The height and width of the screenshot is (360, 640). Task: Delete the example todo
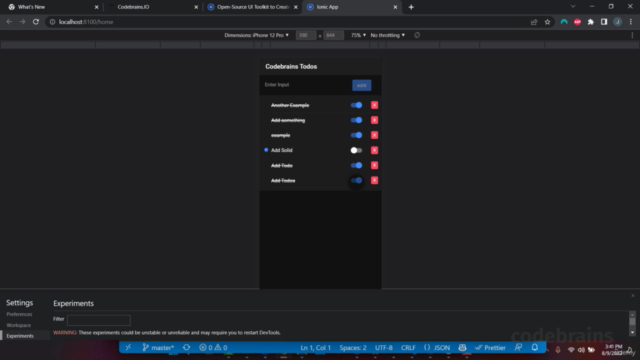coord(374,135)
